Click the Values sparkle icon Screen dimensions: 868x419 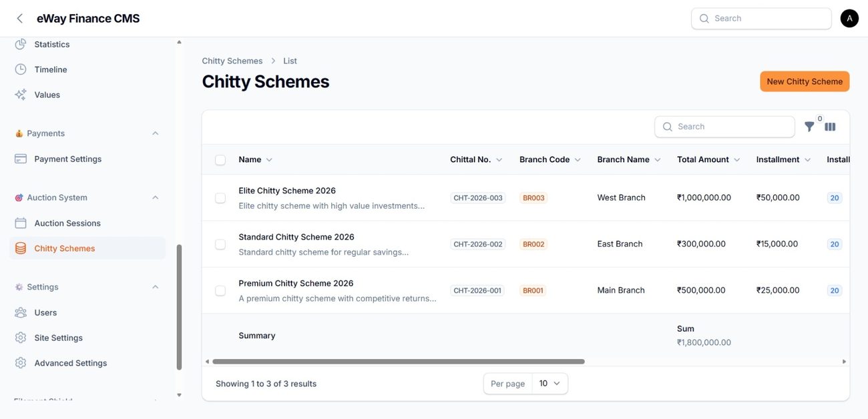click(21, 95)
